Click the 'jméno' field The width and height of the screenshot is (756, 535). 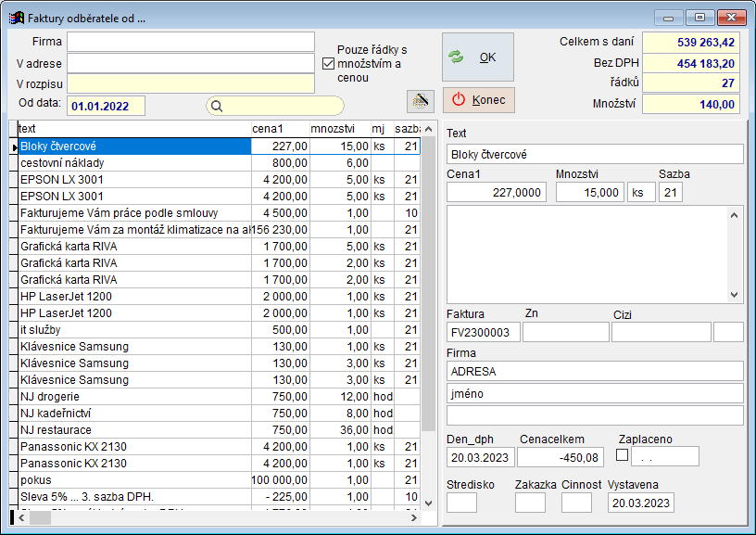pos(595,393)
